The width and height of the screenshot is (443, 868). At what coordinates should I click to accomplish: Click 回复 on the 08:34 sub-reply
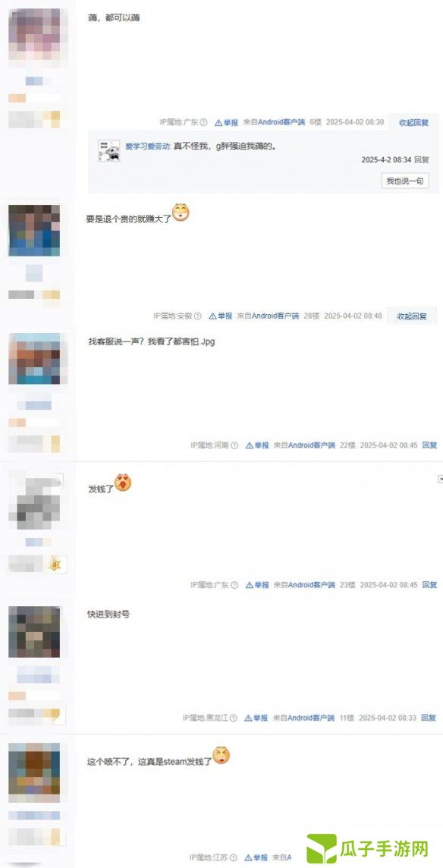[x=422, y=159]
